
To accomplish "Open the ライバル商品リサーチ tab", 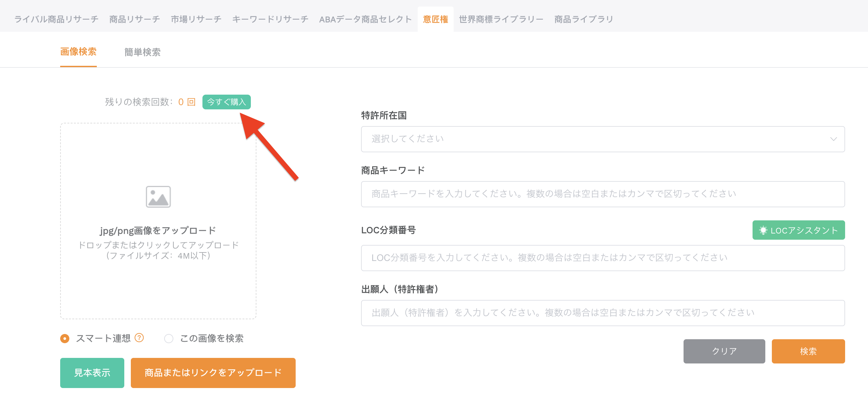I will (56, 19).
